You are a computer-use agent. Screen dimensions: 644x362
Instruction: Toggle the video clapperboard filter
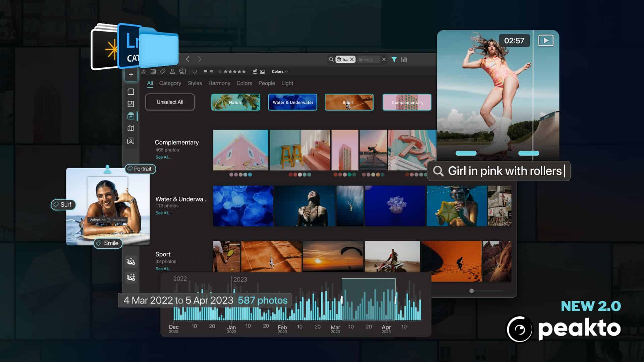pos(255,71)
